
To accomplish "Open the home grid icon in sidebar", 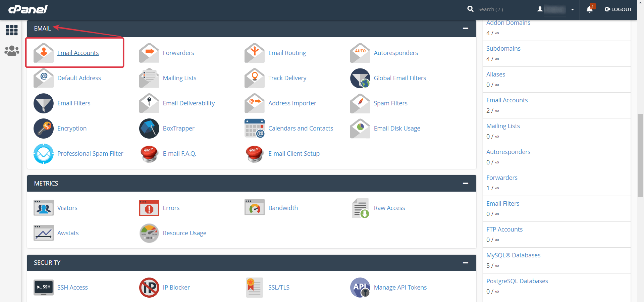I will 12,30.
